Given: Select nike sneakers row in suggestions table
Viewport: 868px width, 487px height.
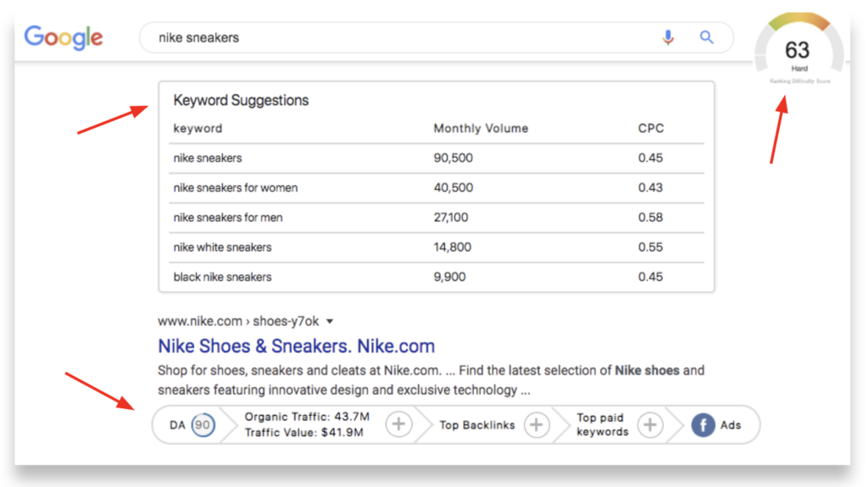Looking at the screenshot, I should 437,158.
